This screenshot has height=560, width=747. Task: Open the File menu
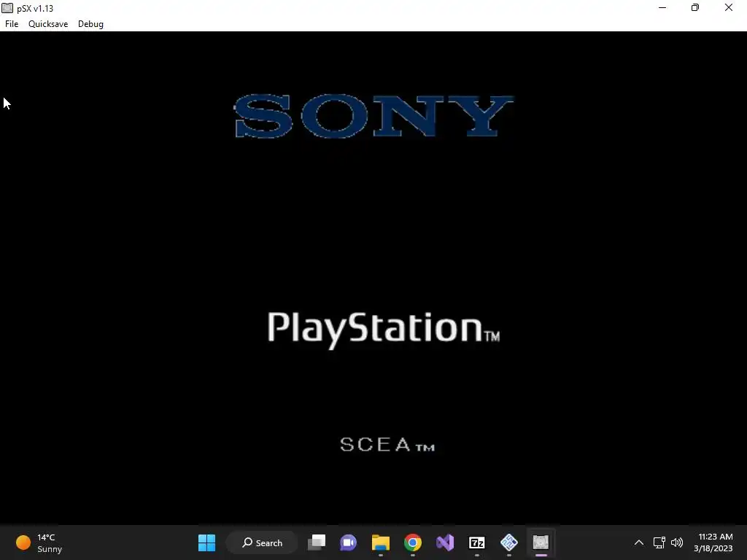coord(12,24)
